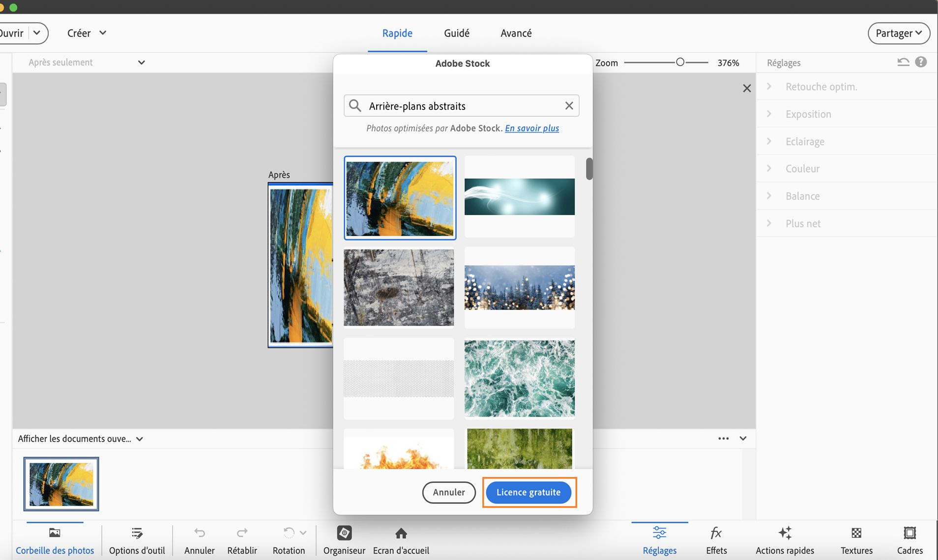This screenshot has width=938, height=560.
Task: Click the Annuler button in Adobe Stock dialog
Action: click(x=449, y=492)
